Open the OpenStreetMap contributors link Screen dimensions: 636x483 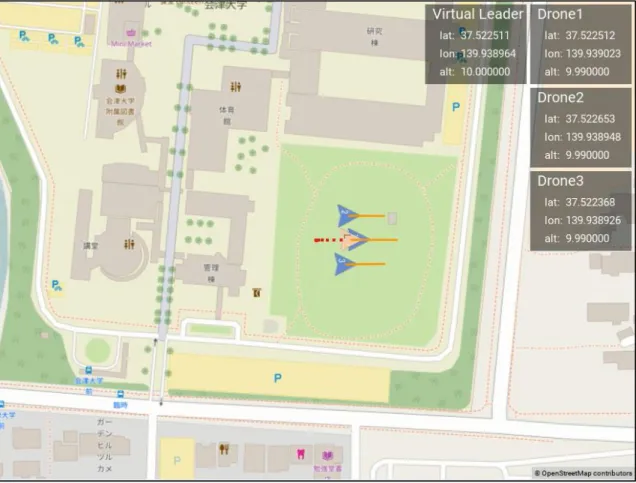coord(583,473)
